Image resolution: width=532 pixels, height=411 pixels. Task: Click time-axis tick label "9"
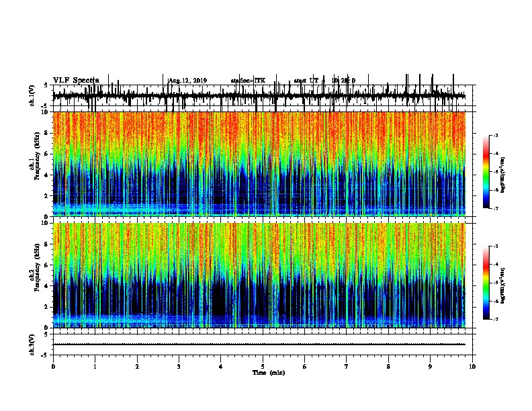(x=430, y=367)
